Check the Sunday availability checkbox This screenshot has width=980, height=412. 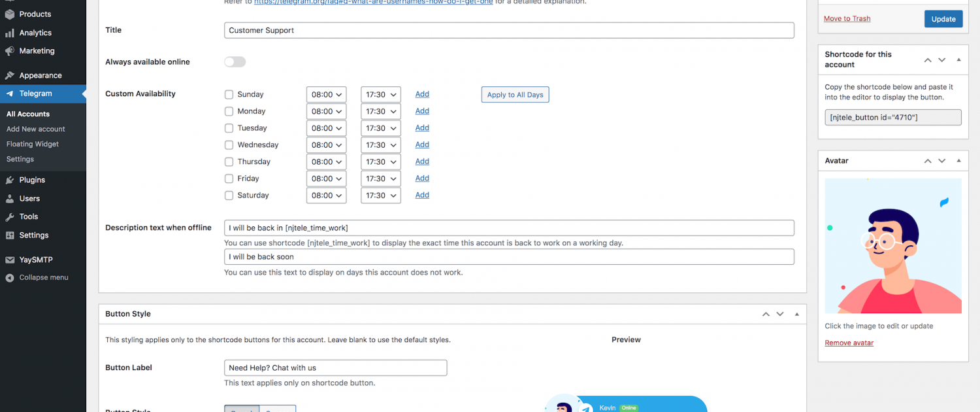coord(229,94)
